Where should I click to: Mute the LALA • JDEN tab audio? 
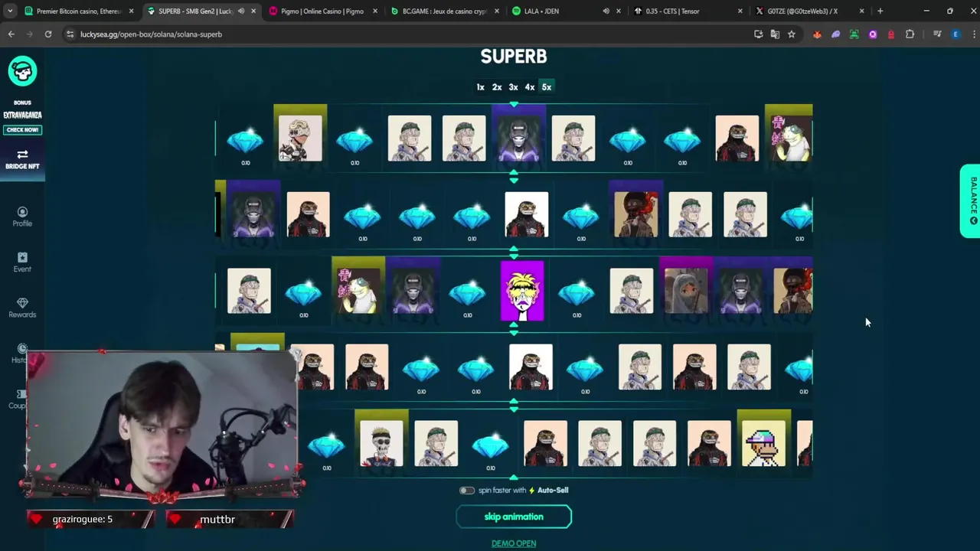[606, 11]
